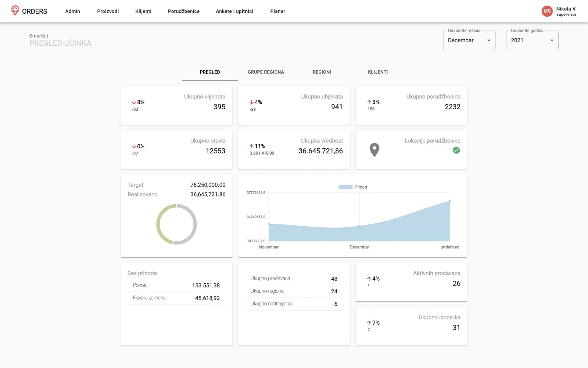Open the Odaberite mesec dropdown
This screenshot has width=588, height=368.
point(469,40)
